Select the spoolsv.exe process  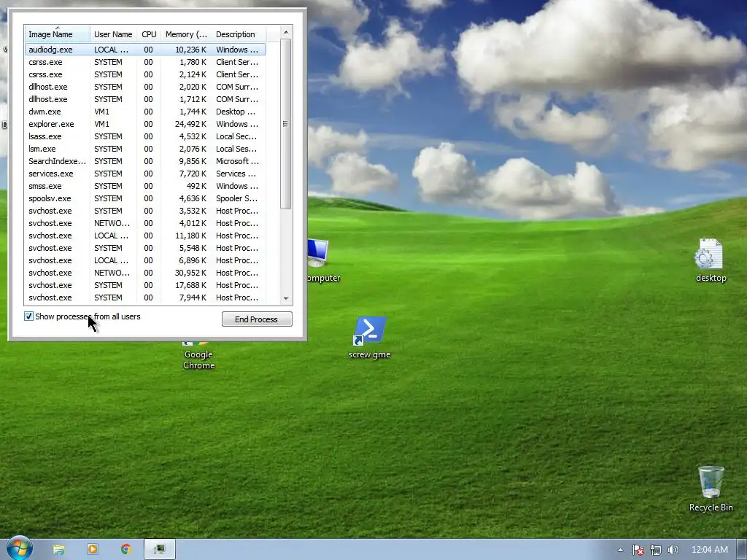[145, 198]
